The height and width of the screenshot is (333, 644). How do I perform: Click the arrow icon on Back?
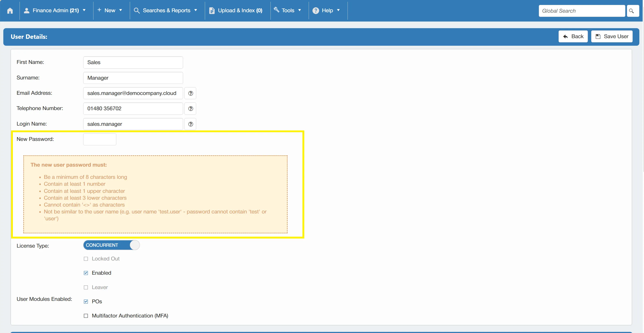[566, 37]
